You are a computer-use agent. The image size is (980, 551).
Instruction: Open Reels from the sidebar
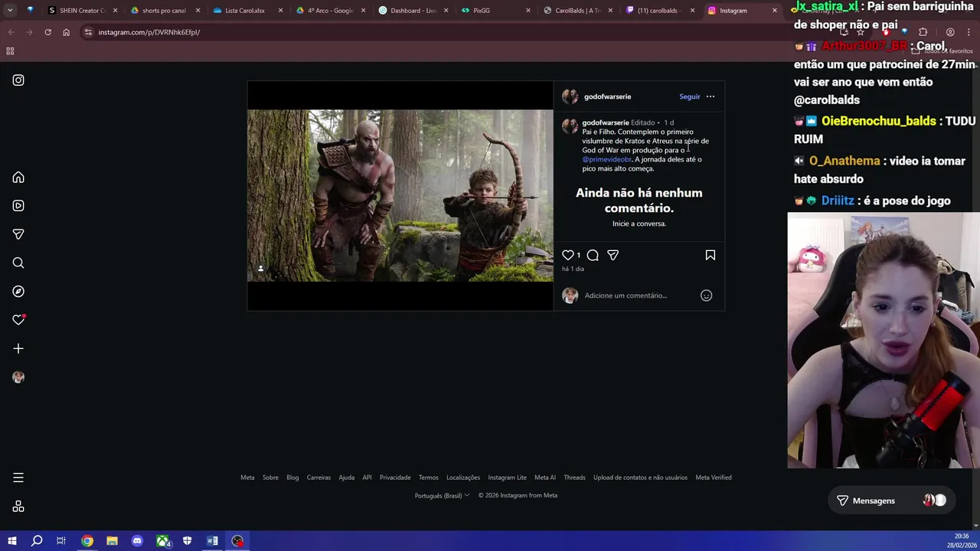[18, 206]
